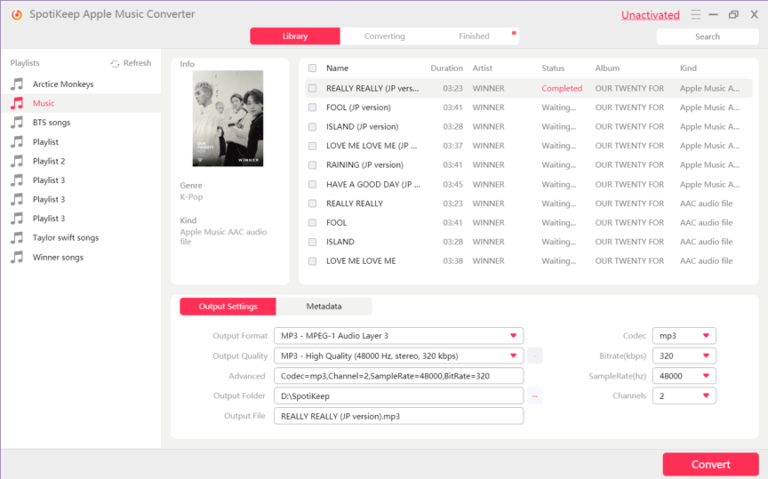
Task: Select the 03:38 LOVE ME LOVE ME track name
Action: [x=361, y=261]
